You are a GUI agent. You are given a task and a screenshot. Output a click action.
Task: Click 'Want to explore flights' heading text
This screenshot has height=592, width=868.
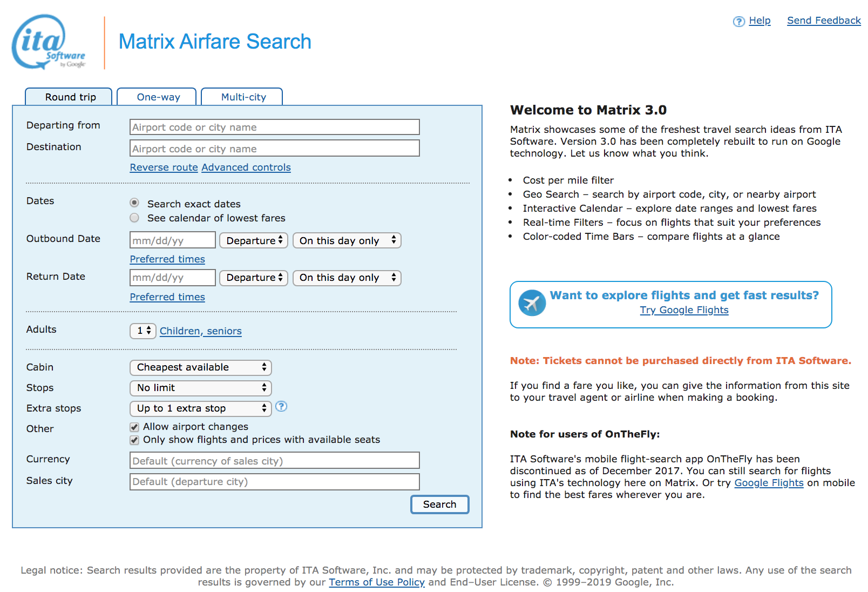click(684, 295)
